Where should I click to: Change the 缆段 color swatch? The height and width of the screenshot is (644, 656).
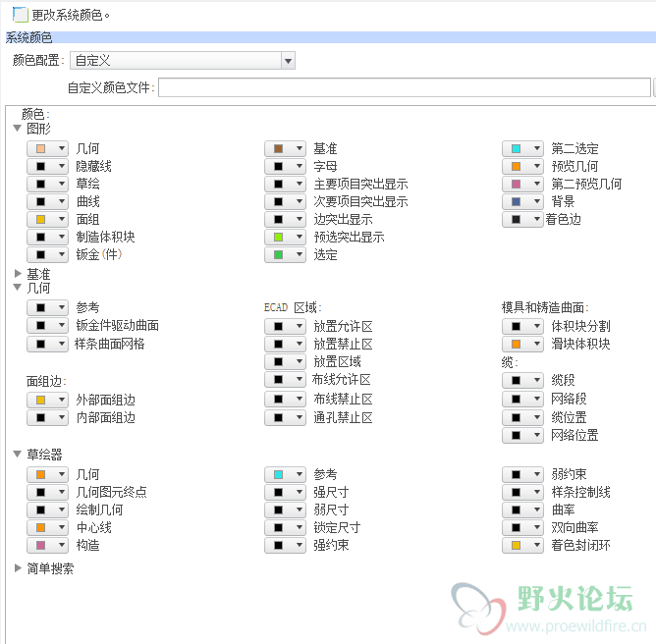(x=523, y=381)
